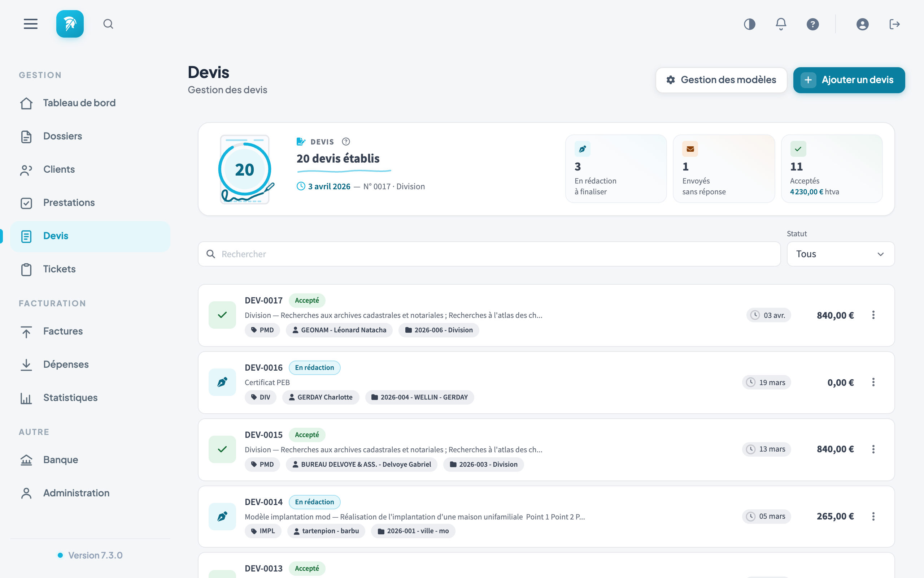
Task: Click the En rédaction badge on DEV-0016
Action: tap(315, 368)
